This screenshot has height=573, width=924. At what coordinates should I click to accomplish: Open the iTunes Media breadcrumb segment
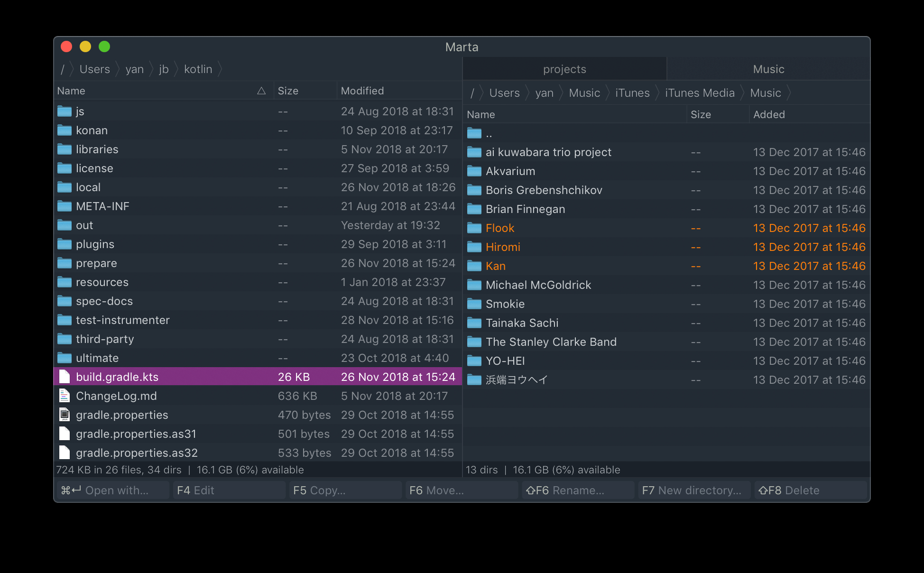[x=700, y=93]
